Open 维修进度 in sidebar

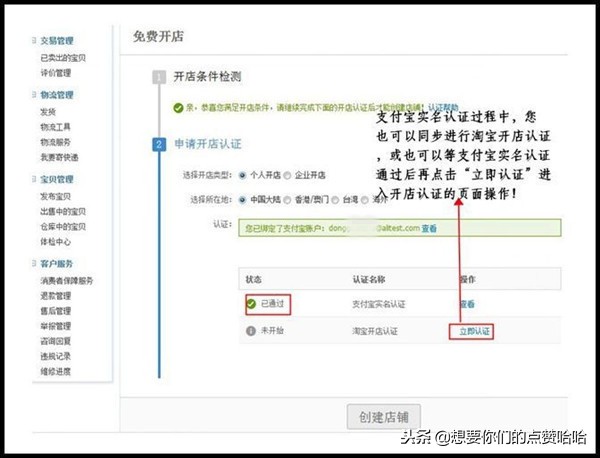point(55,371)
